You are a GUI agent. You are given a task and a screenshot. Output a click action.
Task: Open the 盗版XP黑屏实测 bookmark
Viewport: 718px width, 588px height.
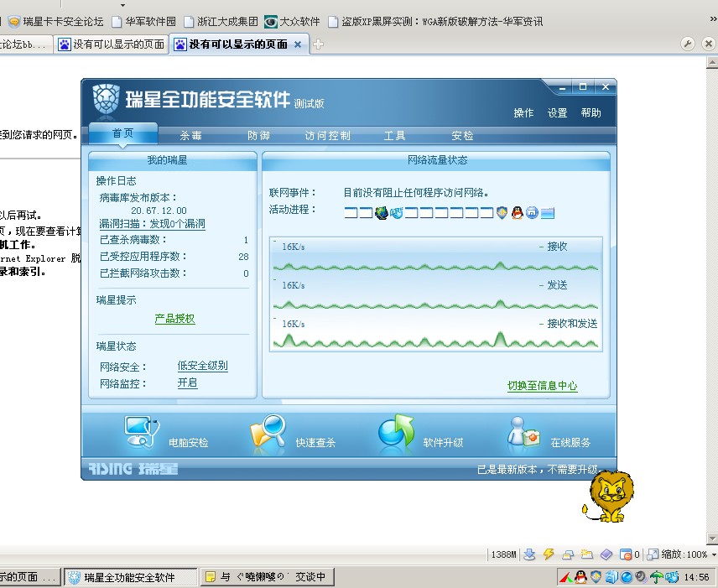(x=436, y=22)
